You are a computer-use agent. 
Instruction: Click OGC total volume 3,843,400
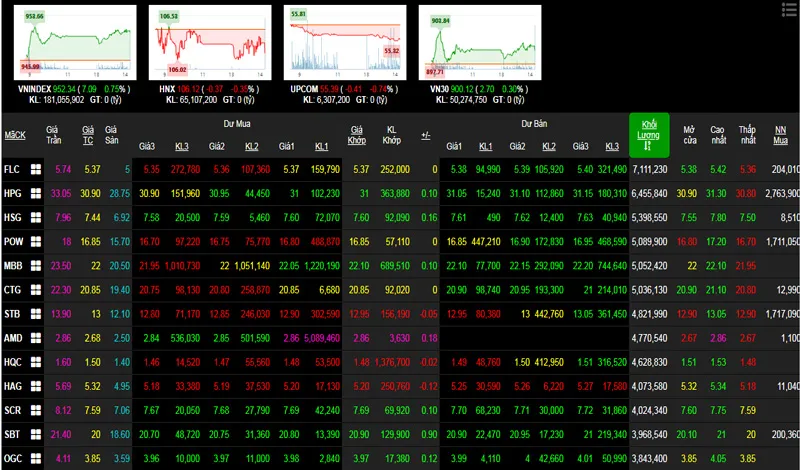[x=649, y=458]
